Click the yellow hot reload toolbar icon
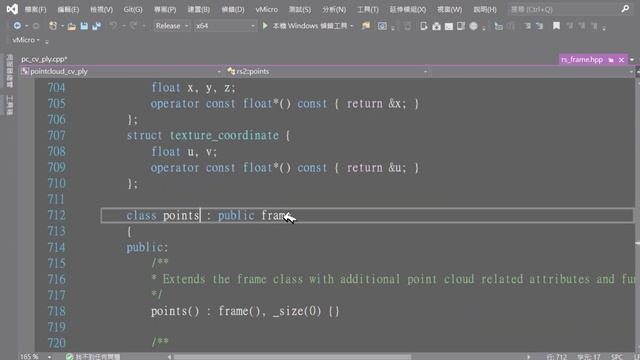This screenshot has height=360, width=640. coord(366,26)
